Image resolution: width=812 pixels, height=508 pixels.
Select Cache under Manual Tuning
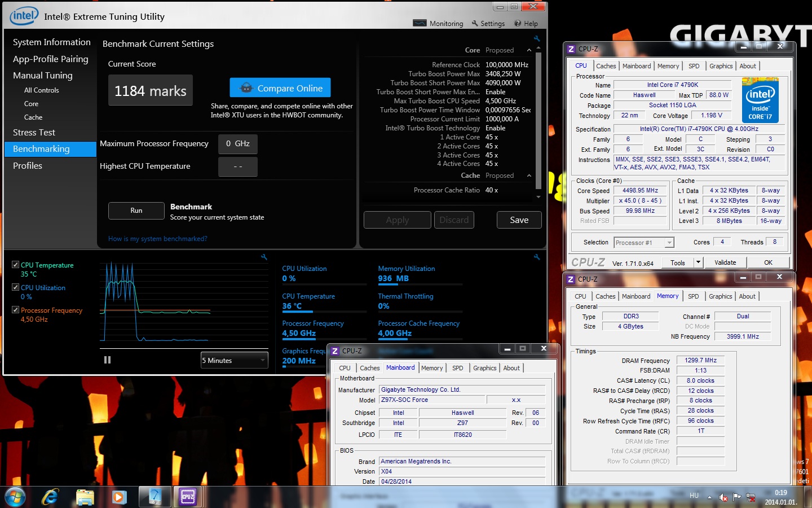33,117
